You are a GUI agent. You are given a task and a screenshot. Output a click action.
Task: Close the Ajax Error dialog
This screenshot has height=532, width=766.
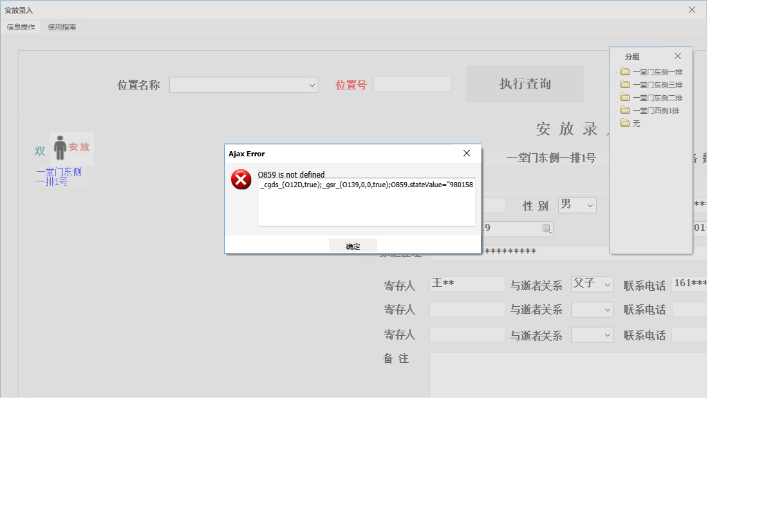pos(467,153)
